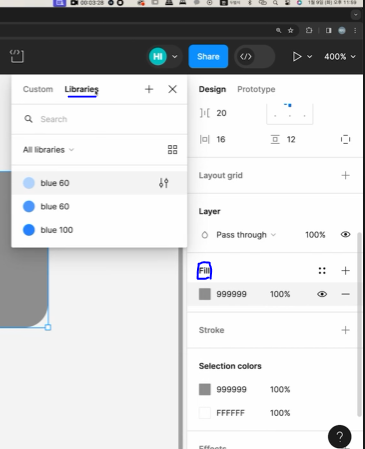
Task: Close the color picker popup
Action: pyautogui.click(x=172, y=89)
